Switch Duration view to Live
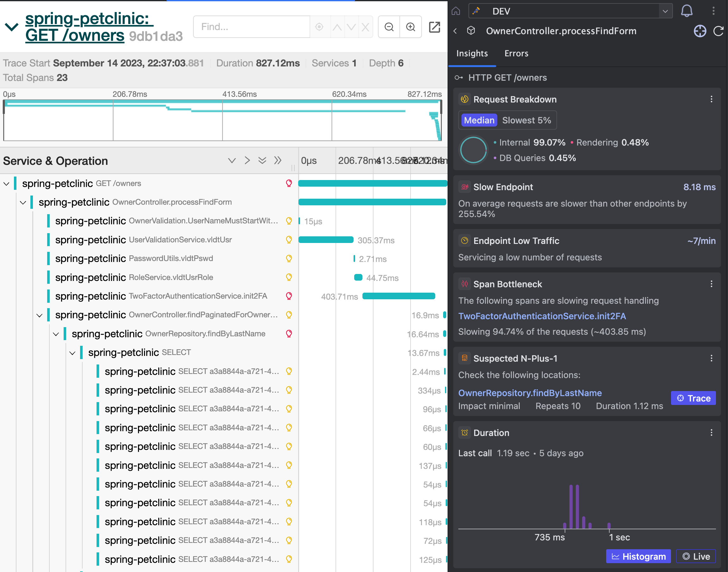This screenshot has width=728, height=572. coord(696,556)
